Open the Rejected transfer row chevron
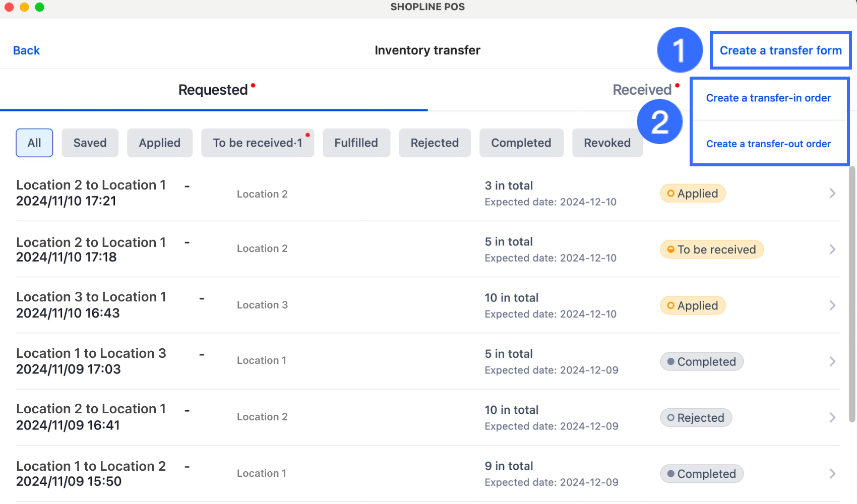 click(x=832, y=418)
